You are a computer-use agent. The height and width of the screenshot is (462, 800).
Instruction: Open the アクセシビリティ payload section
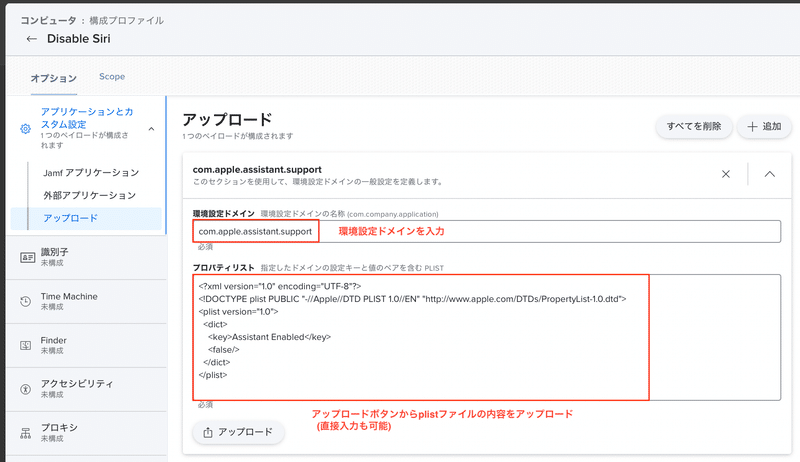tap(86, 389)
